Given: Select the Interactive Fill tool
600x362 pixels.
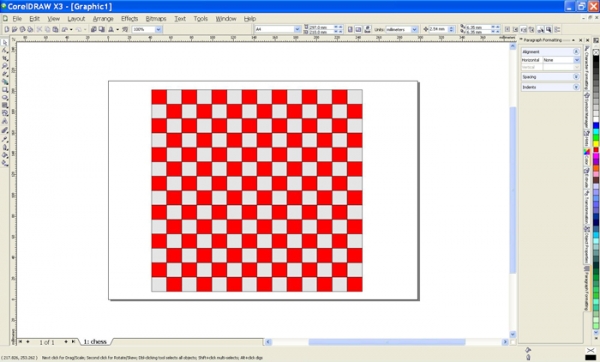Looking at the screenshot, I should 5,163.
